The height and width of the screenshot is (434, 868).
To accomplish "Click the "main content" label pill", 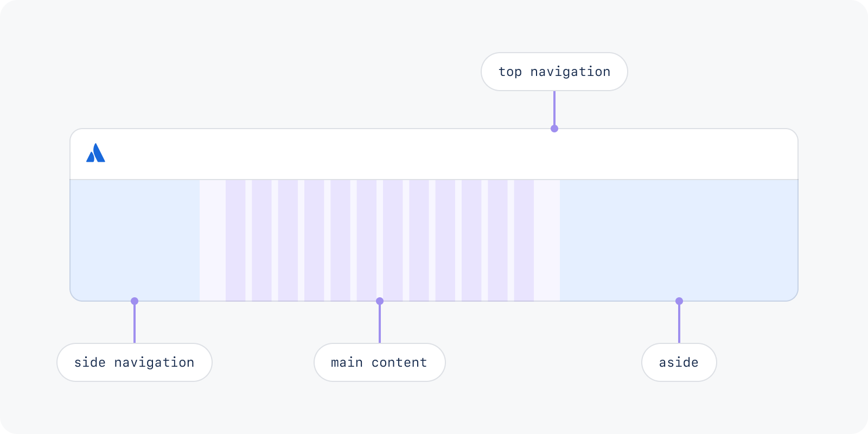I will (x=380, y=362).
